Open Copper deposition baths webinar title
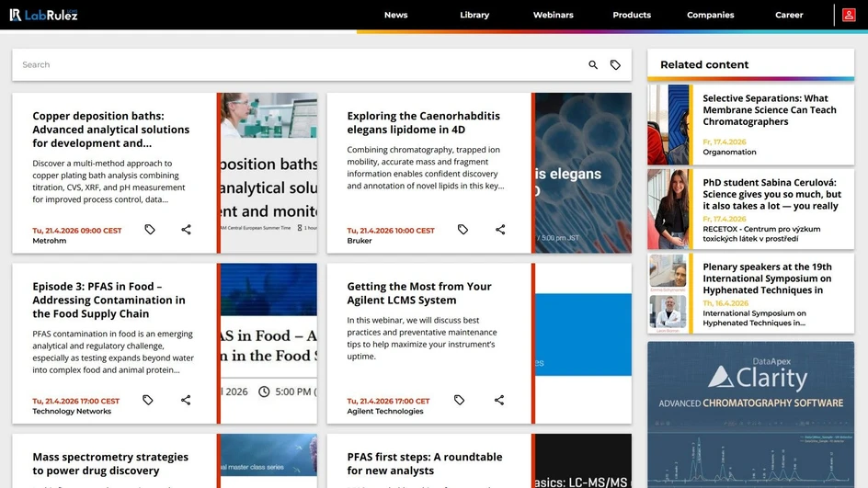Viewport: 868px width, 488px height. (x=110, y=130)
